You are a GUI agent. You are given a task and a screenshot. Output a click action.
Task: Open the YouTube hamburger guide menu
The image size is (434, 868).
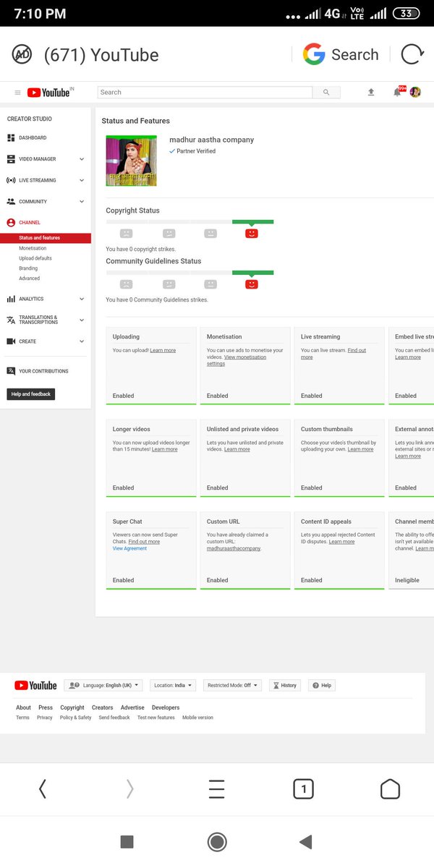coord(18,93)
